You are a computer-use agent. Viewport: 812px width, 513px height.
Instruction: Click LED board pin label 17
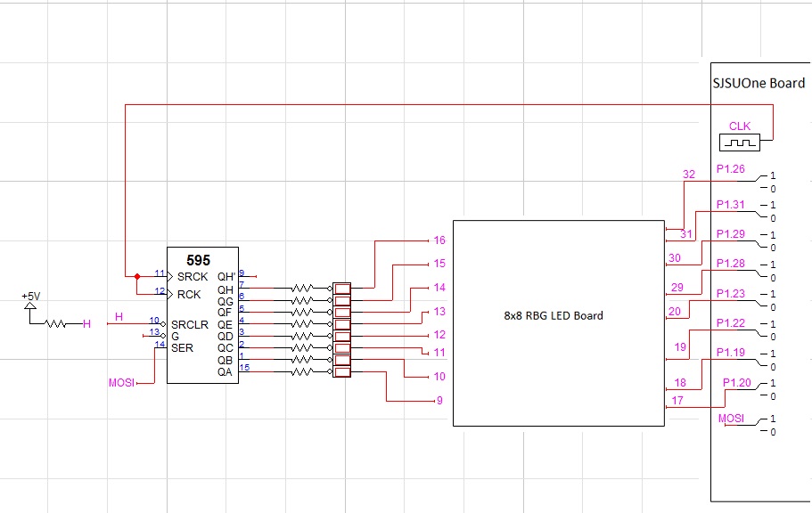click(677, 400)
